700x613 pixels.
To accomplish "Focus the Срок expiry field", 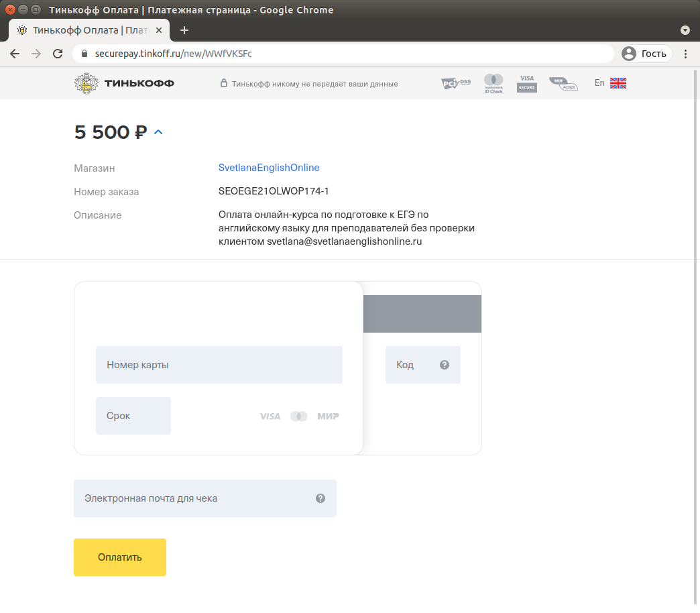I will tap(133, 416).
